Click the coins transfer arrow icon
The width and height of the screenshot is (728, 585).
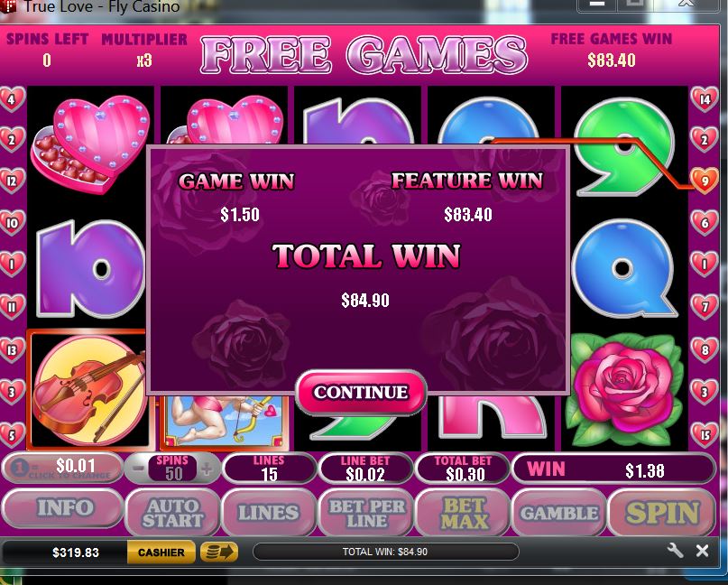pyautogui.click(x=219, y=552)
